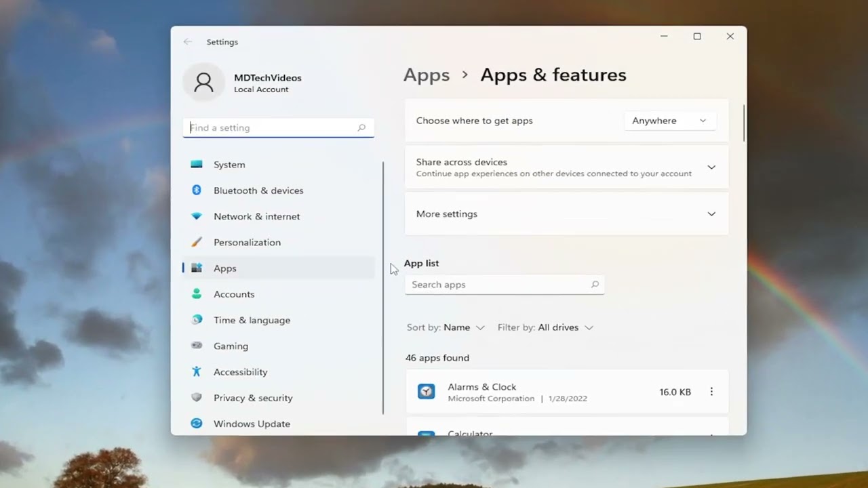Click the MDTechVideos account name

coord(268,77)
